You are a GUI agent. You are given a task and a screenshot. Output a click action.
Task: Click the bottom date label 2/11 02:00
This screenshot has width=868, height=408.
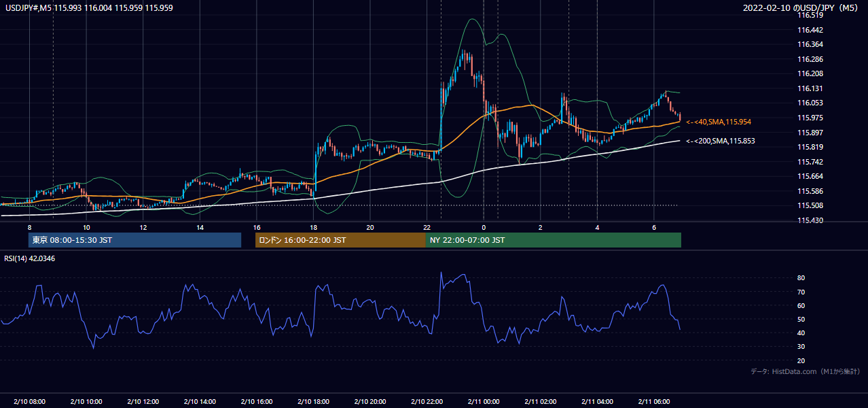[540, 402]
